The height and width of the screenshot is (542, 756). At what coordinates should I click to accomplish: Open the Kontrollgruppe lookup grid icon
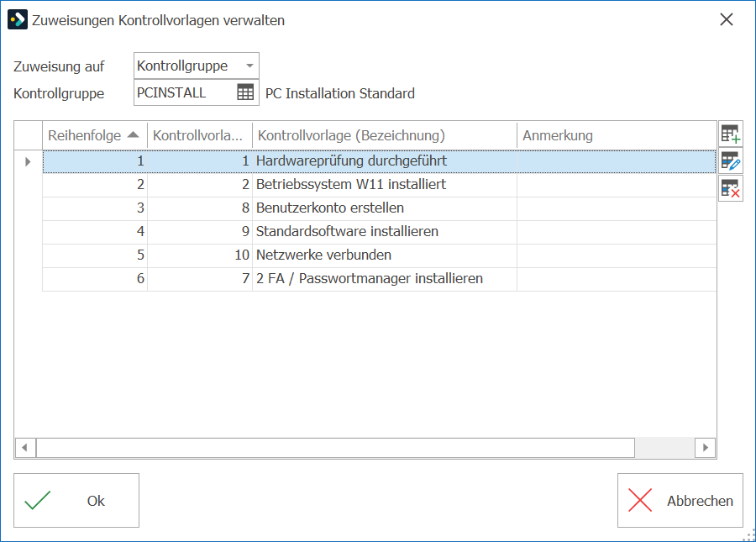[x=245, y=92]
